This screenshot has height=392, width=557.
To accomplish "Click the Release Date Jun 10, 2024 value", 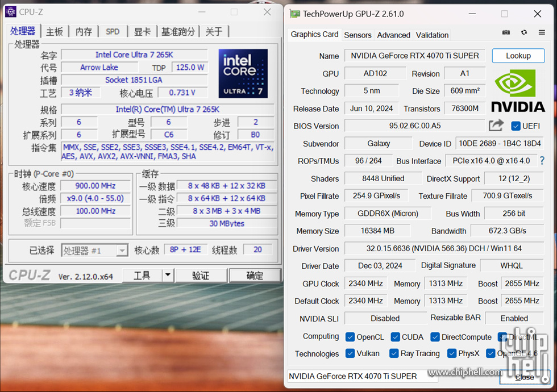I will pos(372,109).
